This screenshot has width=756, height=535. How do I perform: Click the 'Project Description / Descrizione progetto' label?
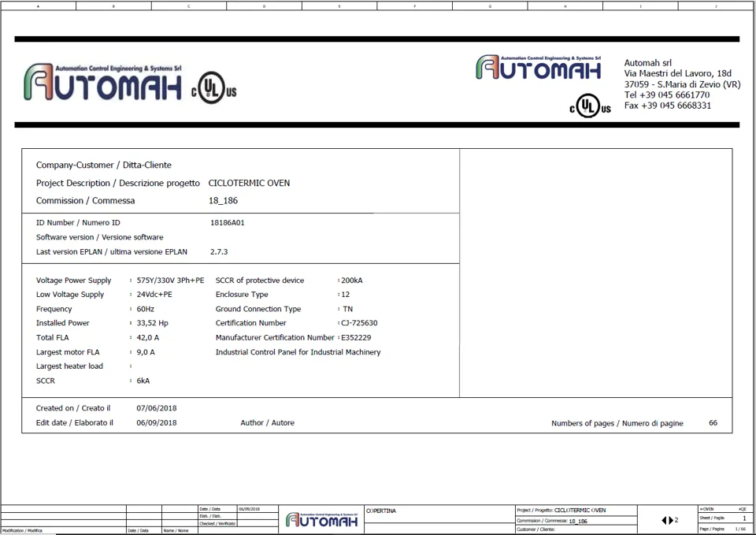pos(117,183)
